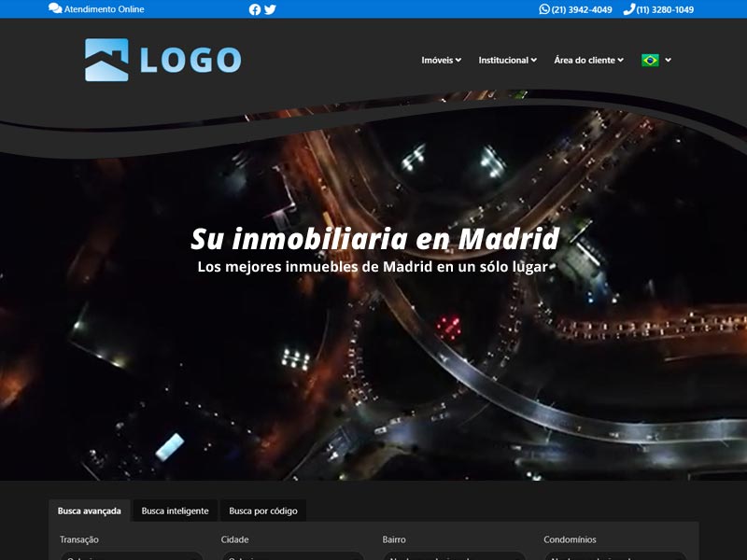Switch to Busca inteligente tab
This screenshot has height=560, width=747.
[x=175, y=511]
